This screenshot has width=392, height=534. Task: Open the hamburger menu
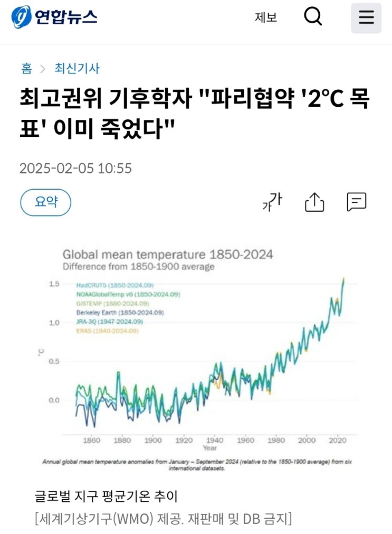(366, 18)
